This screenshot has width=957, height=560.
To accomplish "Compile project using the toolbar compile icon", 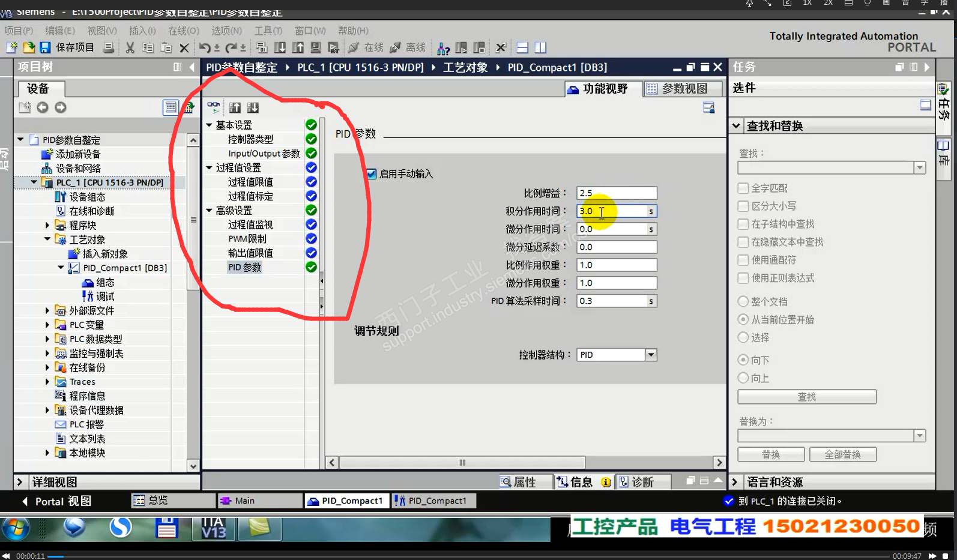I will (x=261, y=47).
